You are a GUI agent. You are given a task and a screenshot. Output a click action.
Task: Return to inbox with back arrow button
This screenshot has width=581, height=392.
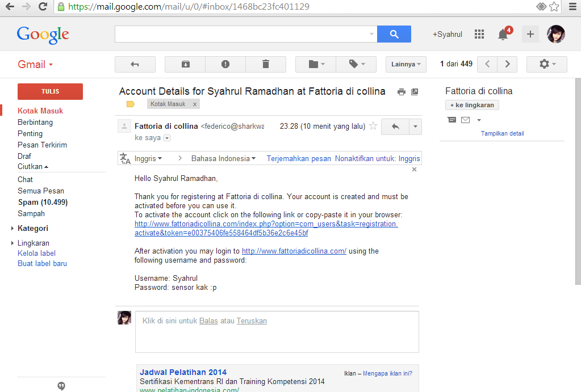point(135,65)
